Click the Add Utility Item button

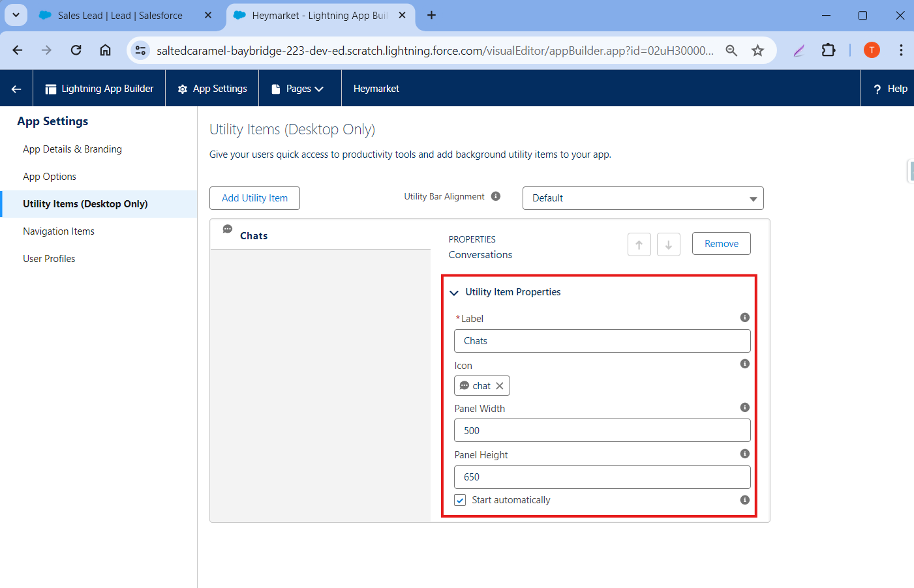[x=254, y=198]
